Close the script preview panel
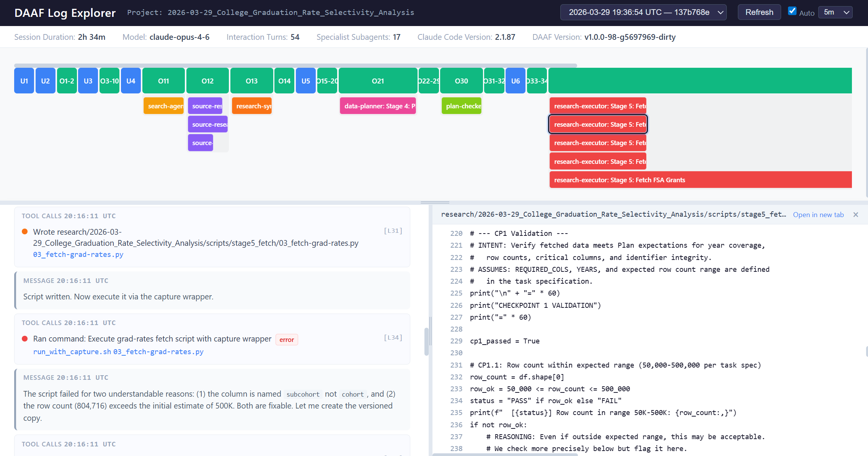 tap(856, 215)
